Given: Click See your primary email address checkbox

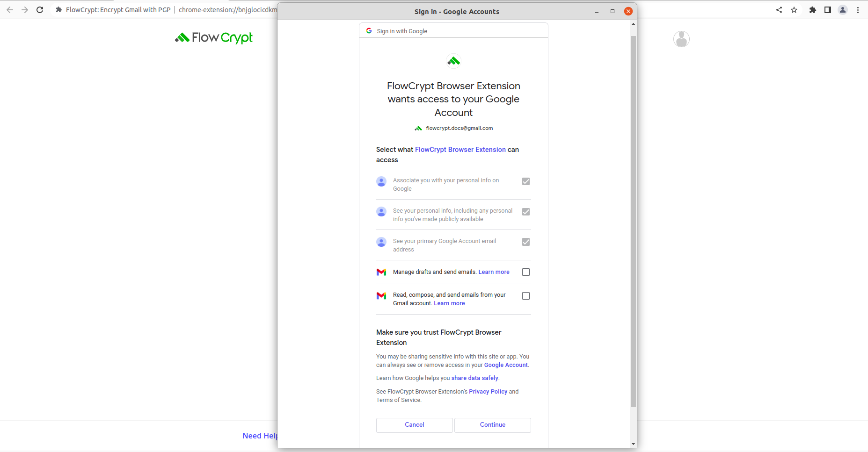Looking at the screenshot, I should [x=526, y=242].
